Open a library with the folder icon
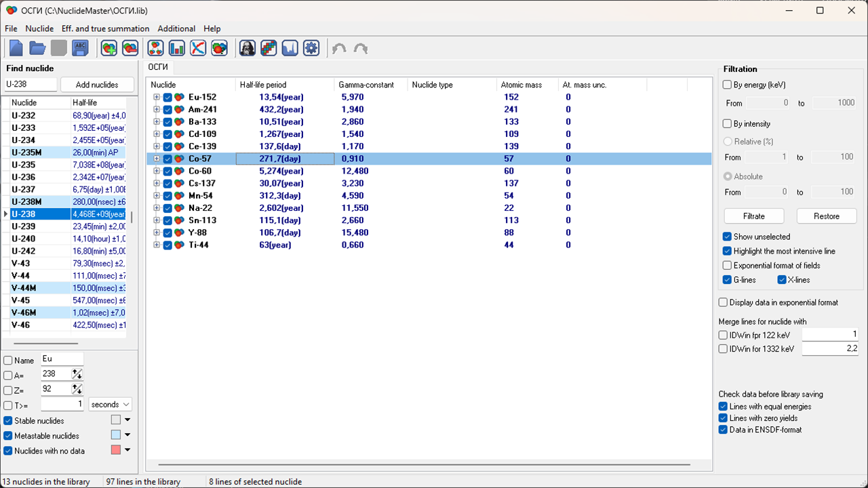The width and height of the screenshot is (868, 488). [x=37, y=48]
